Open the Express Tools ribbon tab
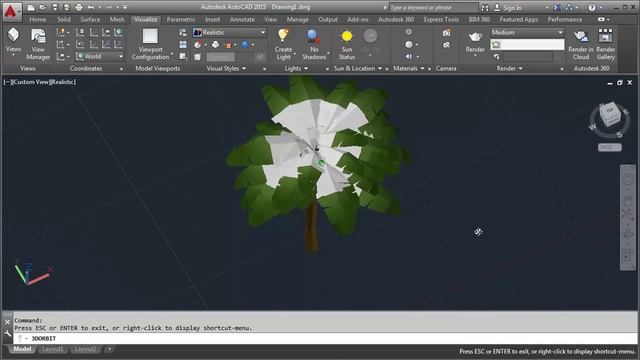The image size is (640, 360). [441, 19]
